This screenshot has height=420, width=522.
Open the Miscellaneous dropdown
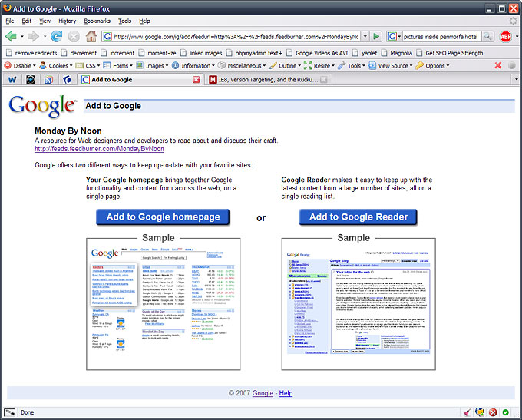tap(242, 65)
